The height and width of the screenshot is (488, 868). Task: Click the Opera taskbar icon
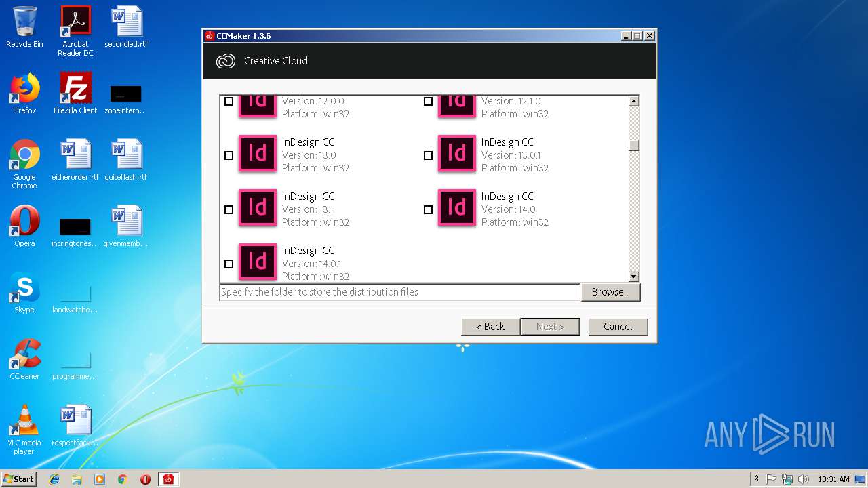[145, 479]
